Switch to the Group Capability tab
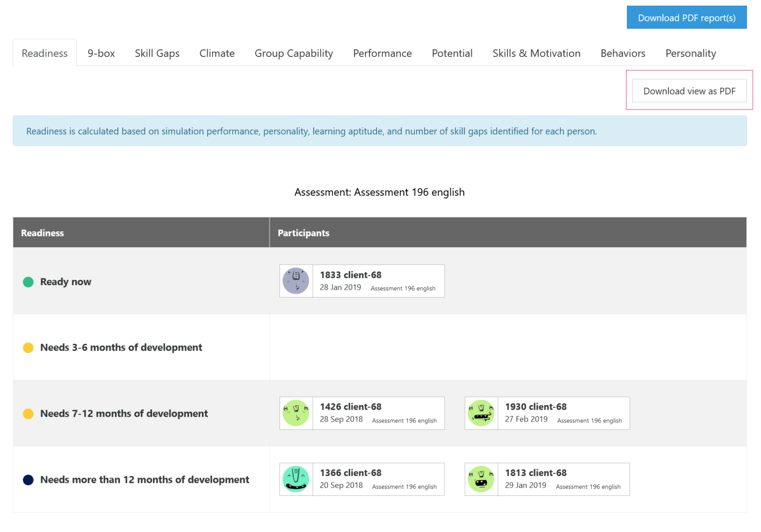This screenshot has height=532, width=761. (293, 53)
